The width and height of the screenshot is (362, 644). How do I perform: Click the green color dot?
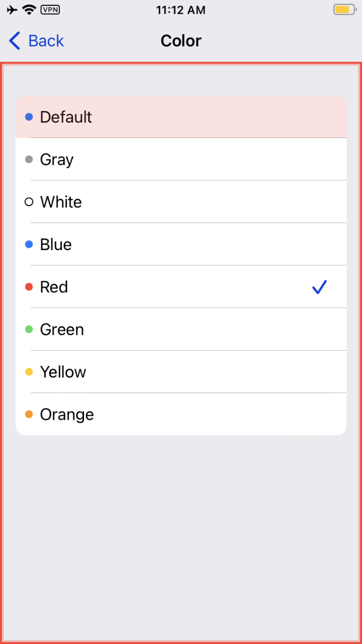pos(29,329)
